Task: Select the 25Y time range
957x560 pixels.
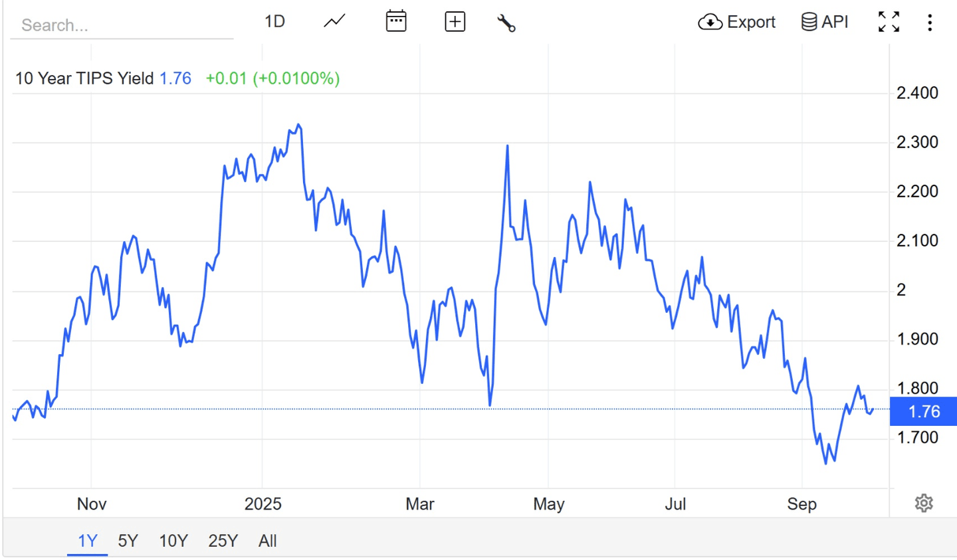Action: click(x=223, y=541)
